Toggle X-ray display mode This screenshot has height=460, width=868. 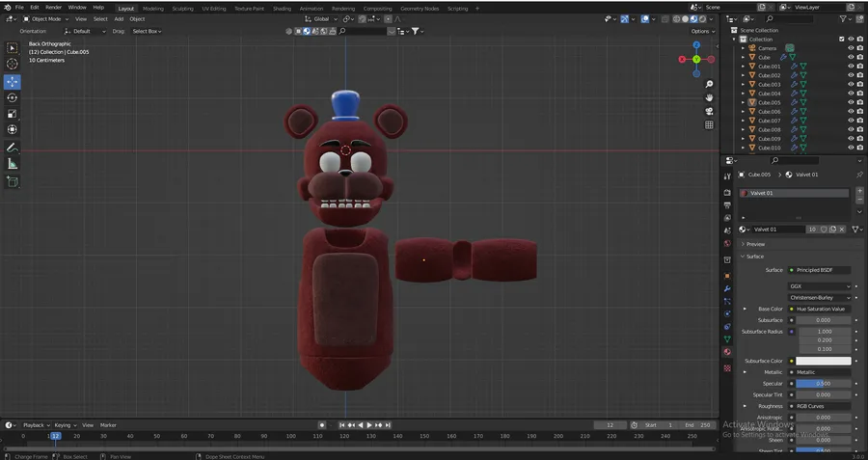tap(665, 19)
